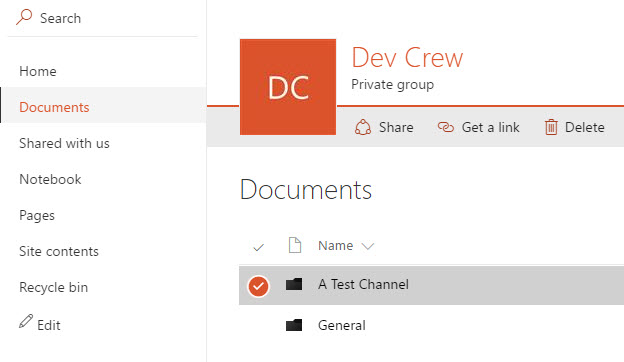Click the General folder icon

click(294, 325)
